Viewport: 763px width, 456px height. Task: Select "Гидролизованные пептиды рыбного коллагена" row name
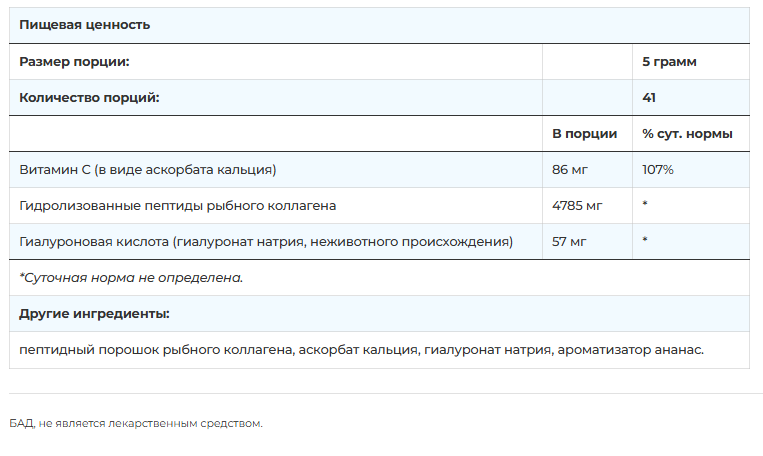click(177, 205)
